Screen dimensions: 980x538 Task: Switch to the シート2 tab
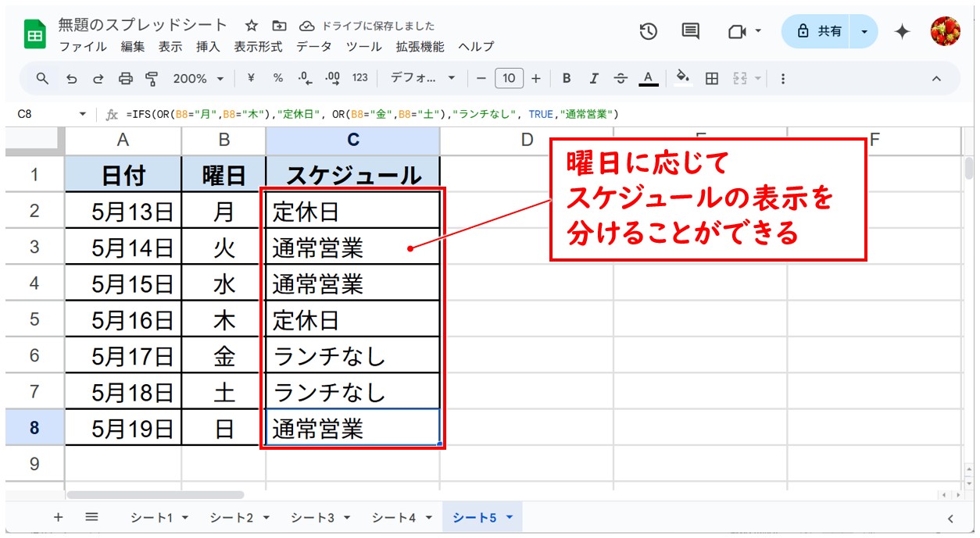pos(231,517)
